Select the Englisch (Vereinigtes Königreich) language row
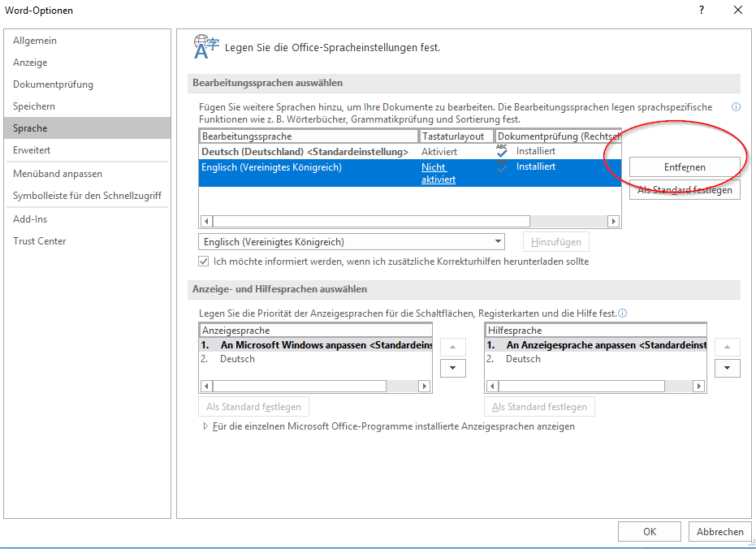The image size is (756, 549). click(x=410, y=173)
